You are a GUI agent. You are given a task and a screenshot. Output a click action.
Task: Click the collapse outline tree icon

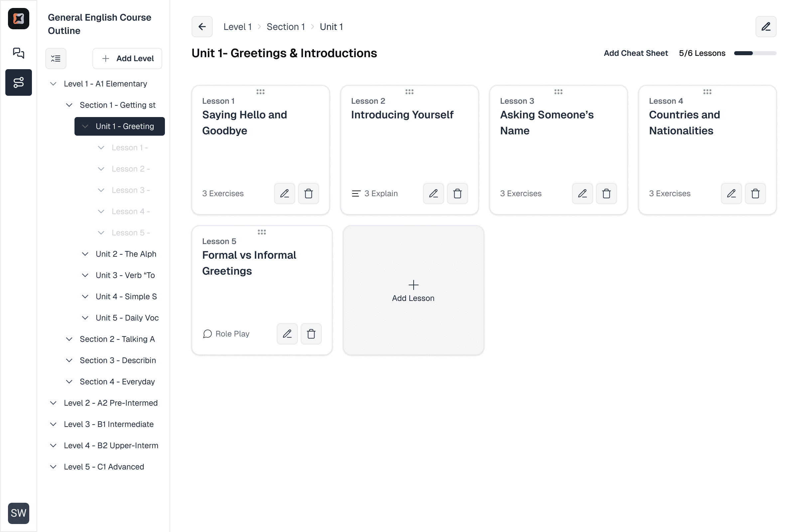coord(56,59)
